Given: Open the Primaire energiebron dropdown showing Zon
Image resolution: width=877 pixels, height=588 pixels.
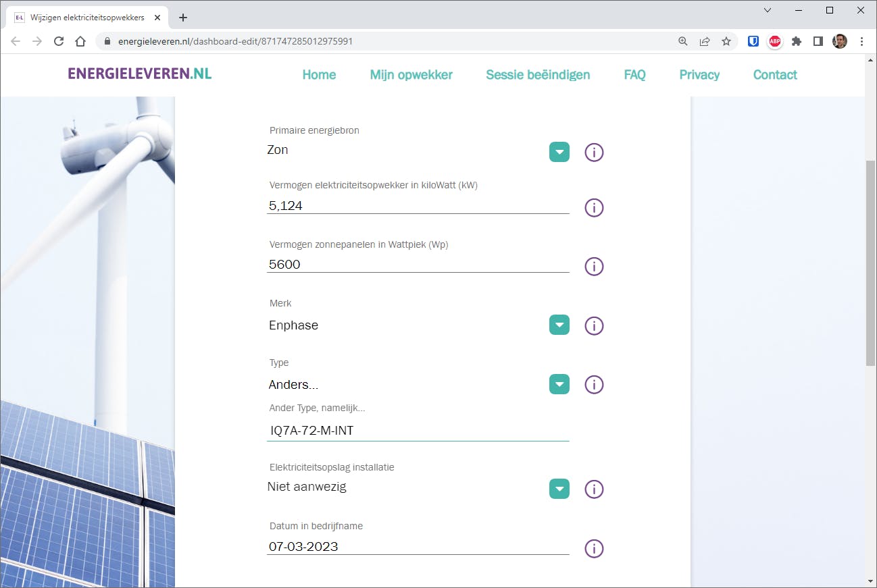Looking at the screenshot, I should [x=559, y=151].
